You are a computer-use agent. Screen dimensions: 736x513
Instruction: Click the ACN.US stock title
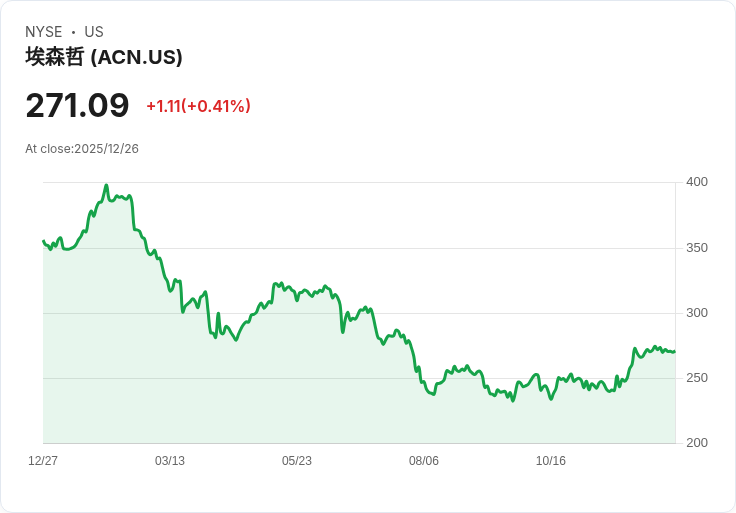pos(104,57)
